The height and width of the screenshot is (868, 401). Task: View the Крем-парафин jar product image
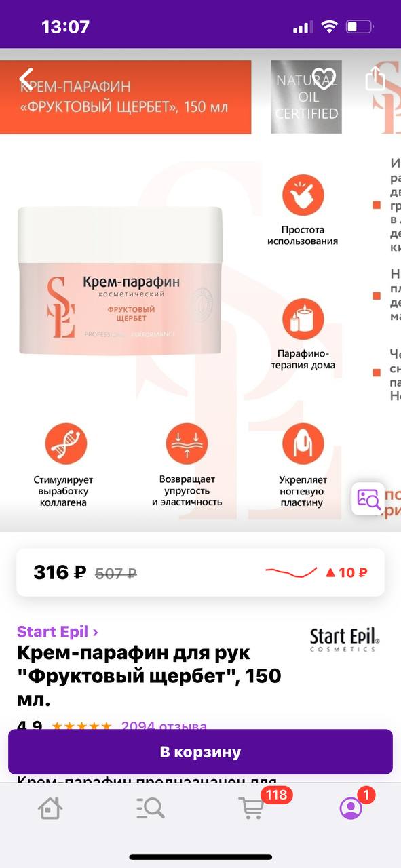pyautogui.click(x=120, y=280)
